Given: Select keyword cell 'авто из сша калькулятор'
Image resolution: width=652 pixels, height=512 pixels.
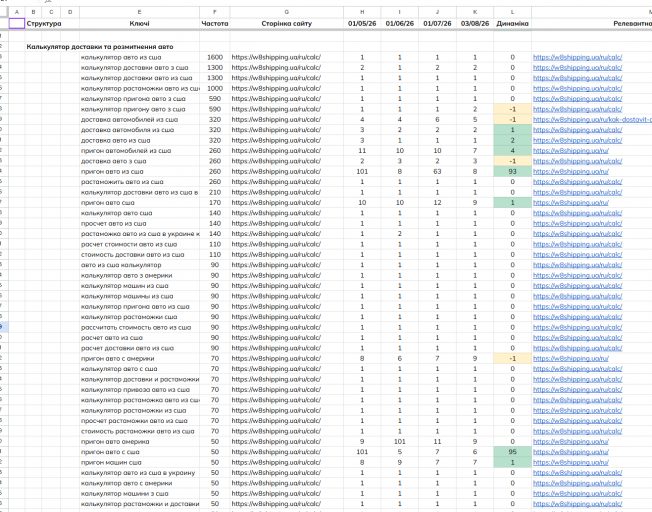Looking at the screenshot, I should [x=139, y=265].
